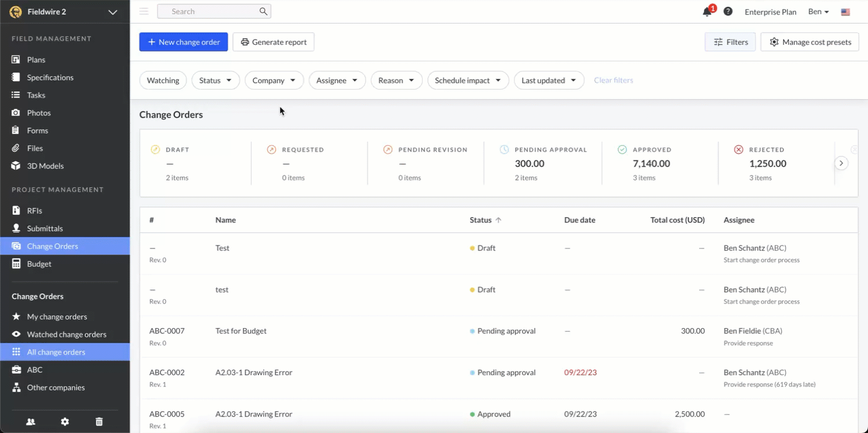Open the Schedule impact dropdown
868x433 pixels.
(468, 80)
